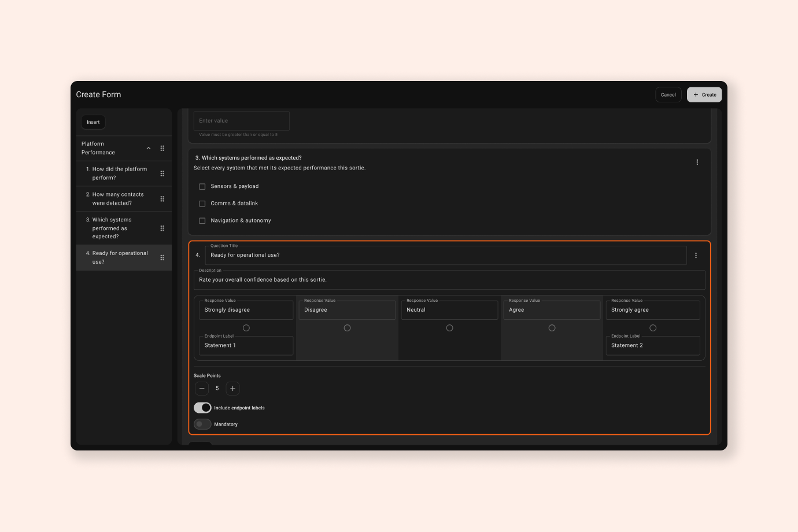Edit the Statement 2 endpoint label field
The width and height of the screenshot is (798, 532).
pyautogui.click(x=653, y=345)
